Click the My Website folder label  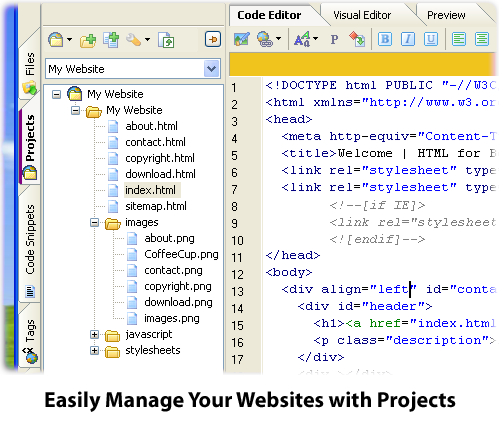(x=134, y=110)
